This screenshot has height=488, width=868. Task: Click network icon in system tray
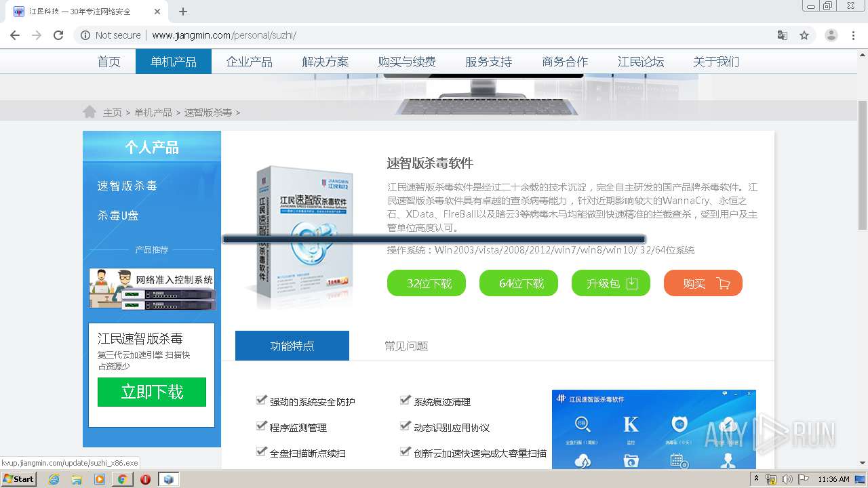[771, 479]
